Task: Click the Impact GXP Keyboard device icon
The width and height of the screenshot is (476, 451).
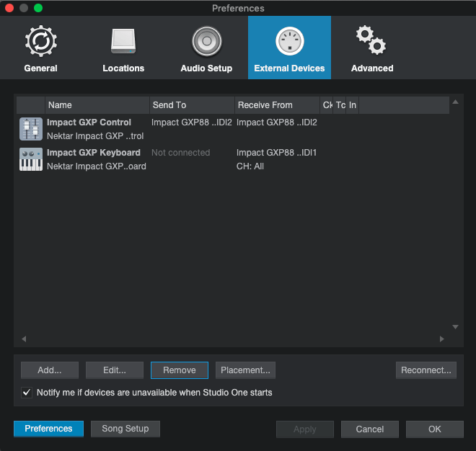Action: [x=31, y=159]
